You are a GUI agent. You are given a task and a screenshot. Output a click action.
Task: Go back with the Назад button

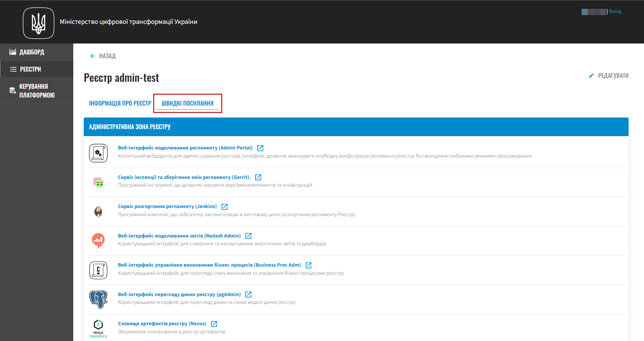click(x=103, y=56)
